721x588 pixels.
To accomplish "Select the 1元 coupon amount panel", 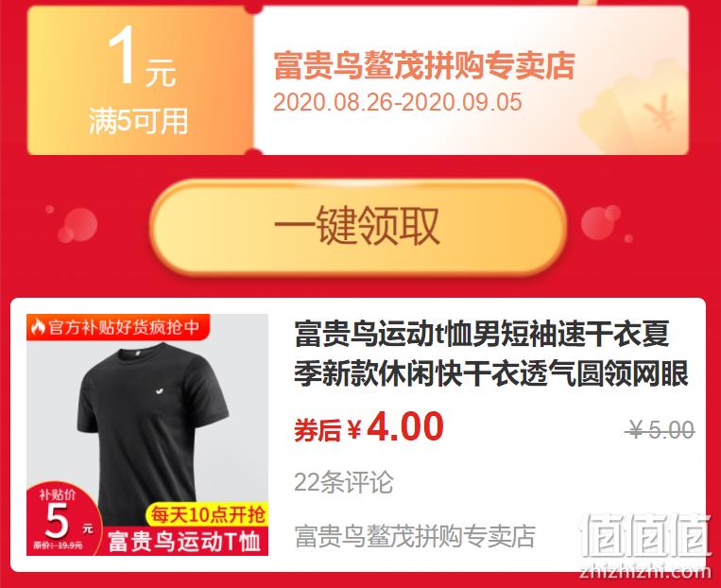I will 140,81.
